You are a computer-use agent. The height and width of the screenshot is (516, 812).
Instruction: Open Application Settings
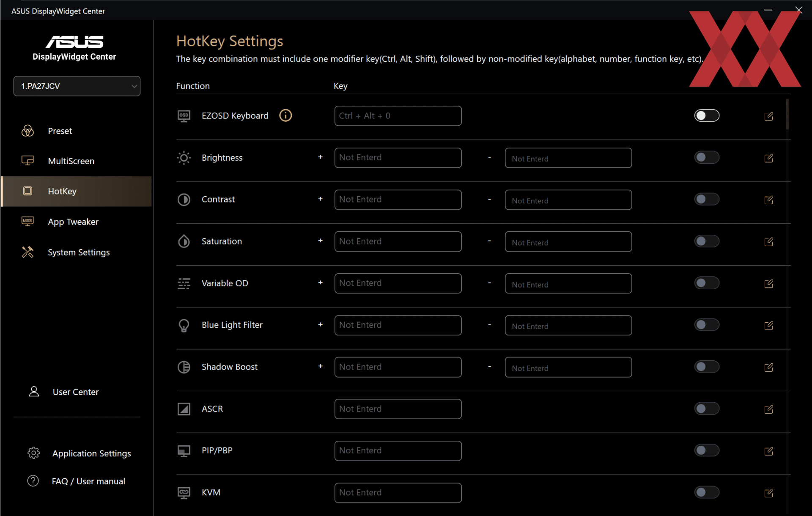pyautogui.click(x=79, y=453)
